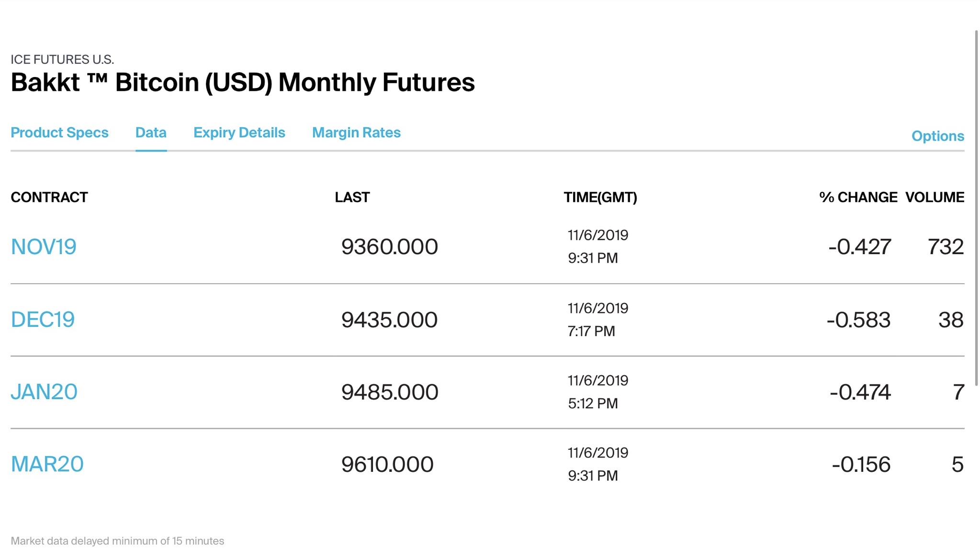The image size is (980, 558).
Task: Select the Data tab
Action: coord(151,133)
